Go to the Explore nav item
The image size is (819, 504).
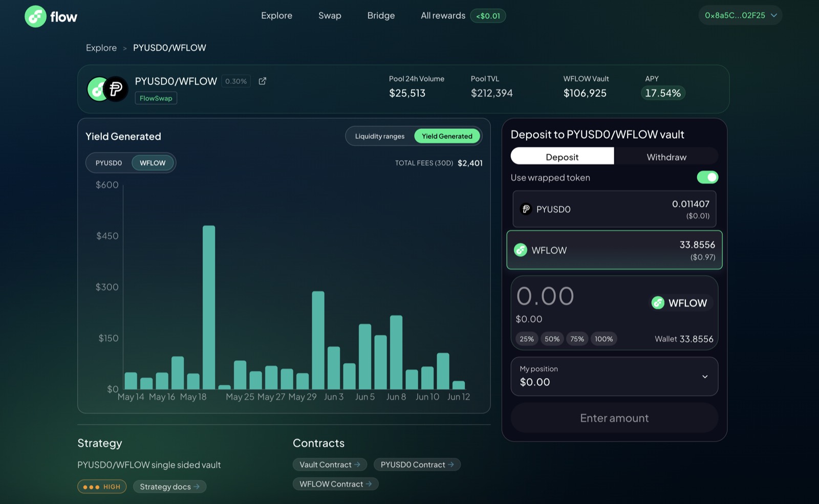(276, 15)
